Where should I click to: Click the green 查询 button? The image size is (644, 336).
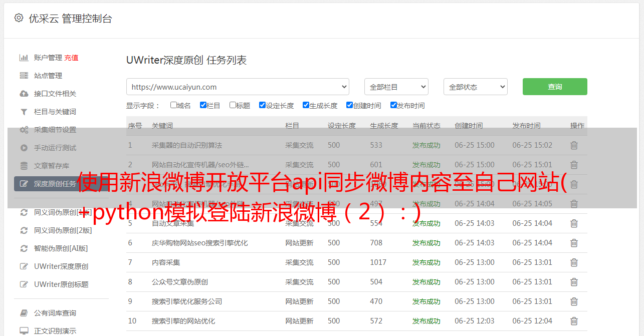point(555,87)
